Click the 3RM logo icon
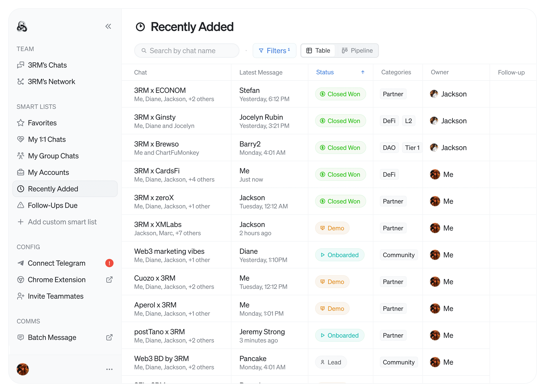The image size is (545, 392). pyautogui.click(x=22, y=26)
